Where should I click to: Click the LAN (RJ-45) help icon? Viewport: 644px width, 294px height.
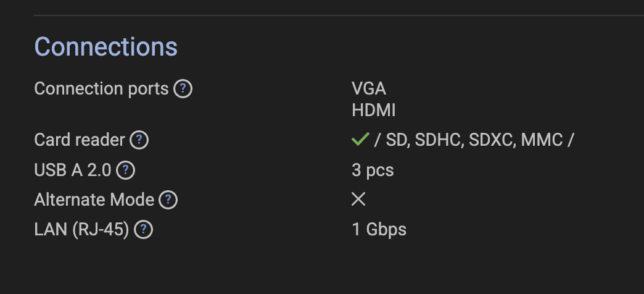pyautogui.click(x=143, y=230)
